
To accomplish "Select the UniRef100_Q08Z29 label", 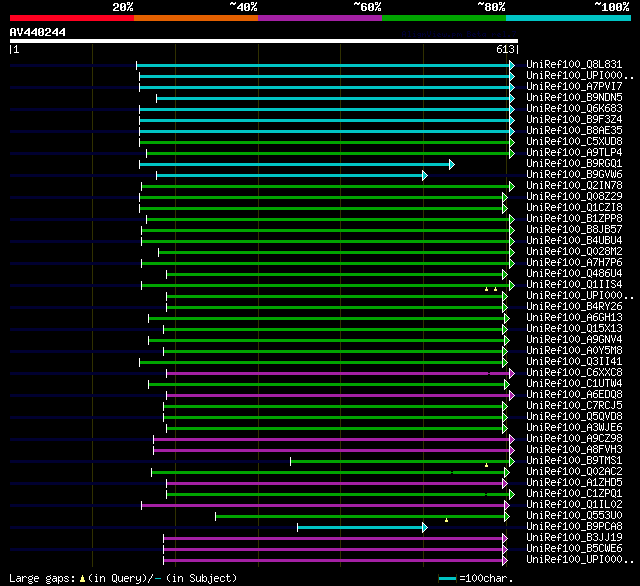I will coord(574,196).
